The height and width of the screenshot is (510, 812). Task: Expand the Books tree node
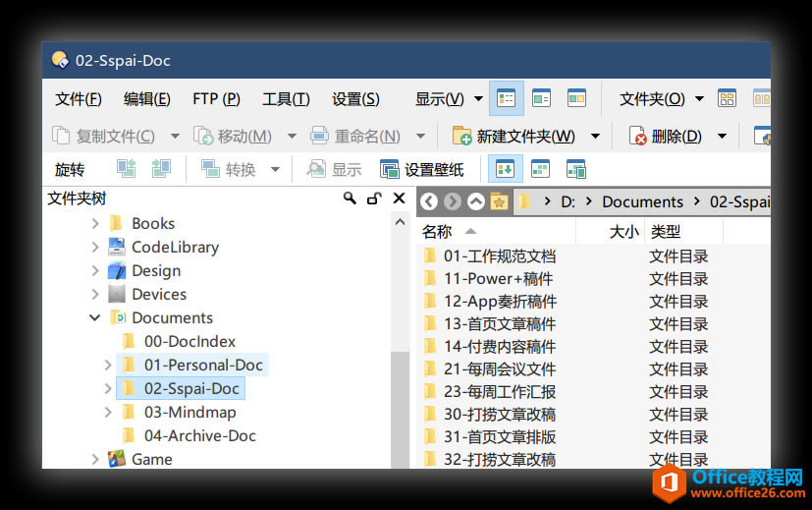[95, 223]
